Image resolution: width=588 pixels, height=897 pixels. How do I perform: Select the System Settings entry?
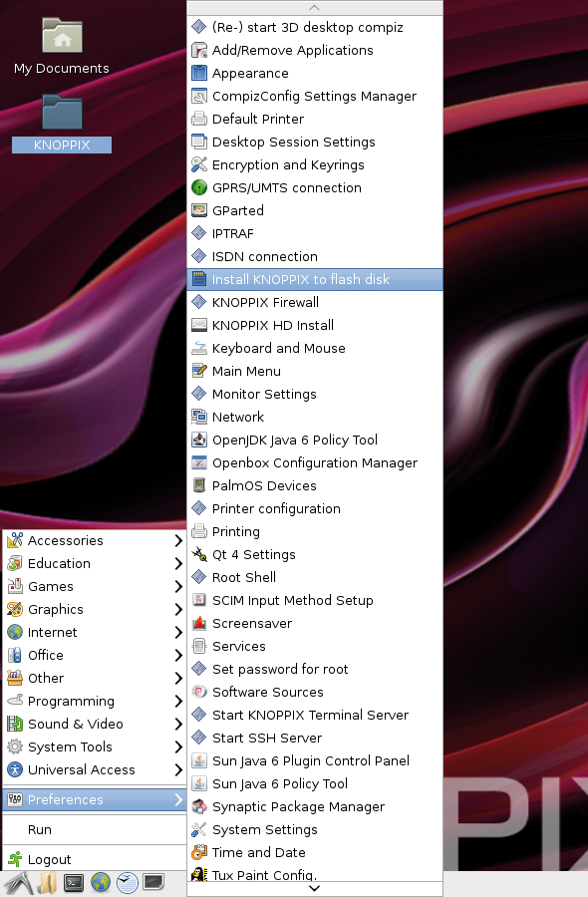pos(315,829)
